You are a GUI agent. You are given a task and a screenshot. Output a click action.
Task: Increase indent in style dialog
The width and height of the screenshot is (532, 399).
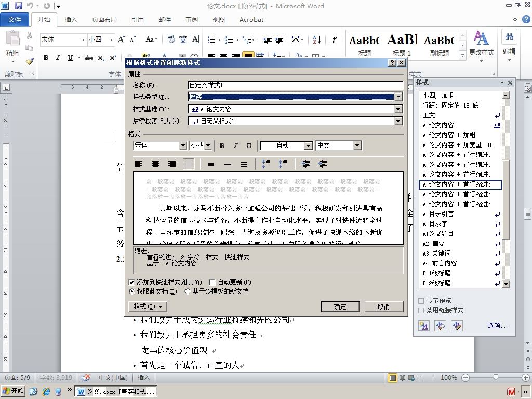coord(323,164)
